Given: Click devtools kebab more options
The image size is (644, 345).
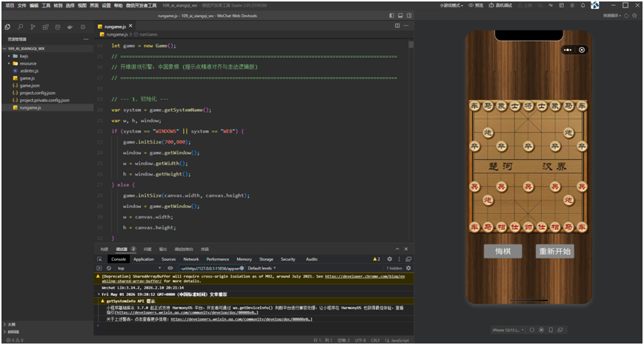Looking at the screenshot, I should (399, 259).
